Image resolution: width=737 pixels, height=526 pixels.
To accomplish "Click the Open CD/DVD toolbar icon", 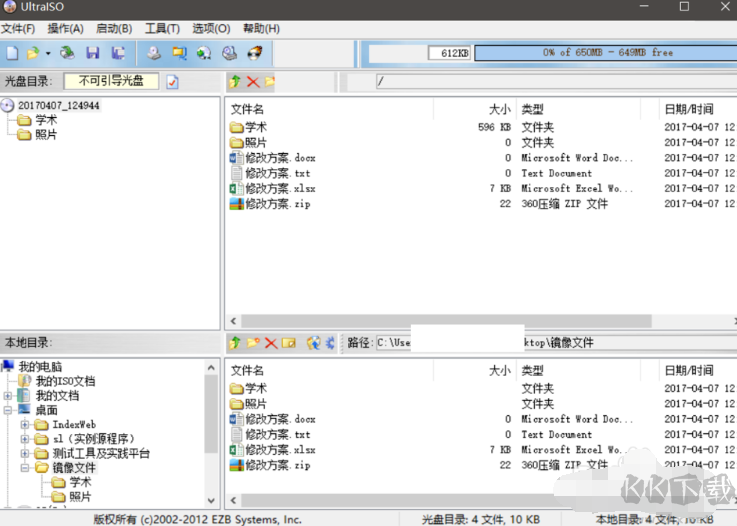I will tap(67, 53).
